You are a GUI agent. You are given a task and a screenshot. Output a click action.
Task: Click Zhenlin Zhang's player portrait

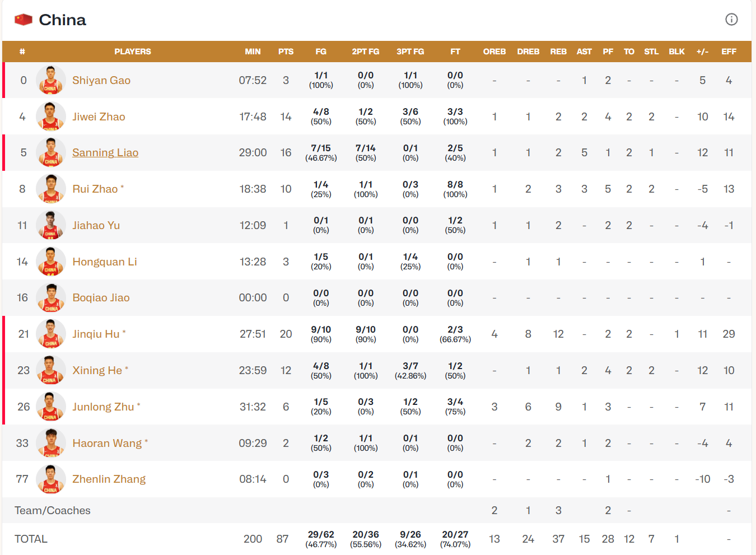click(x=51, y=479)
